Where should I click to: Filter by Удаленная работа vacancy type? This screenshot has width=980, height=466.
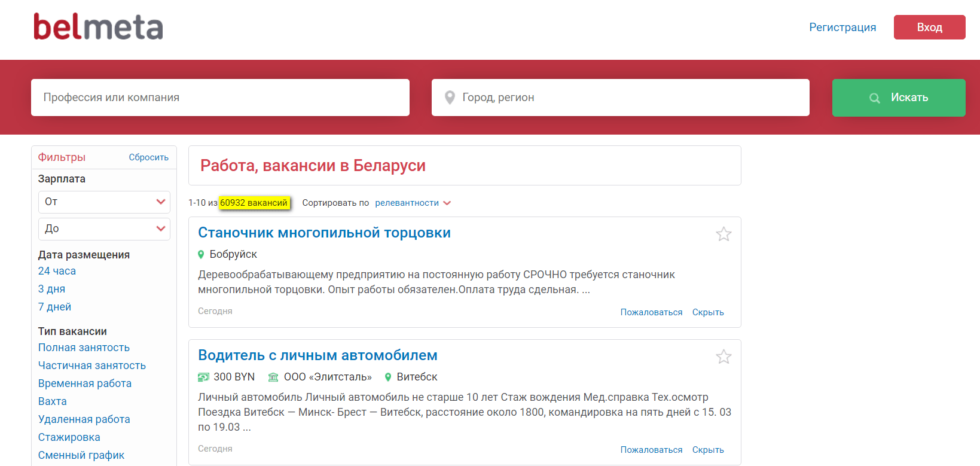click(84, 419)
